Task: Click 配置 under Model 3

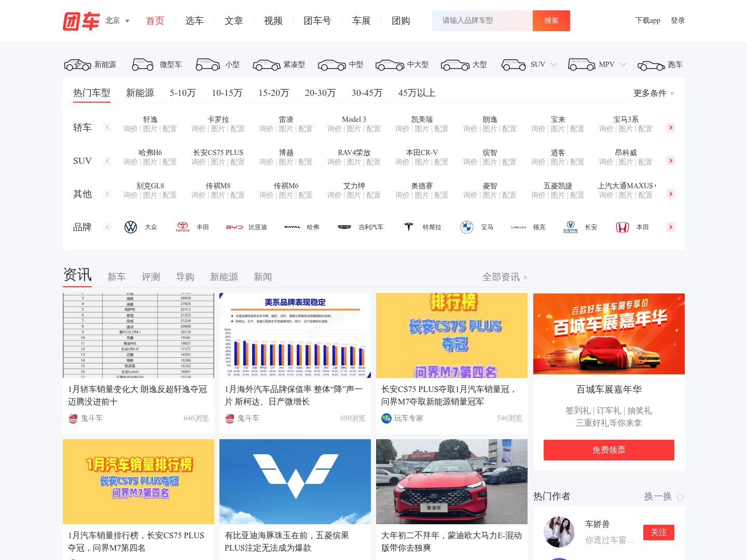Action: coord(374,129)
